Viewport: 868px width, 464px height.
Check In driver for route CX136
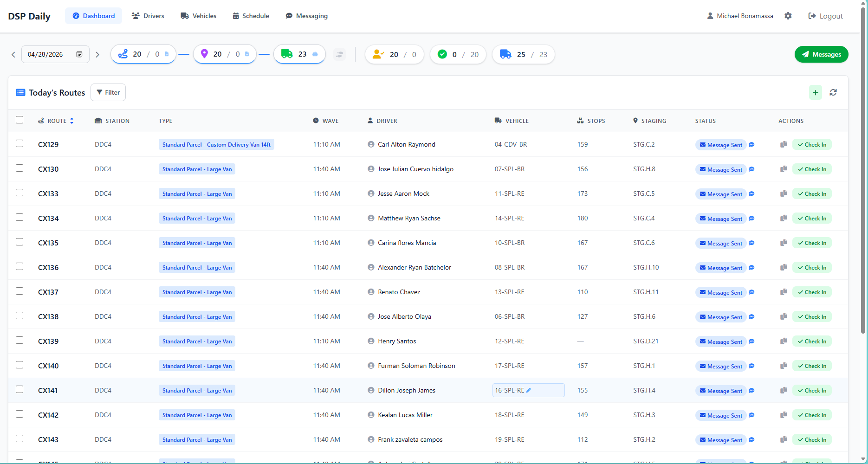click(812, 267)
